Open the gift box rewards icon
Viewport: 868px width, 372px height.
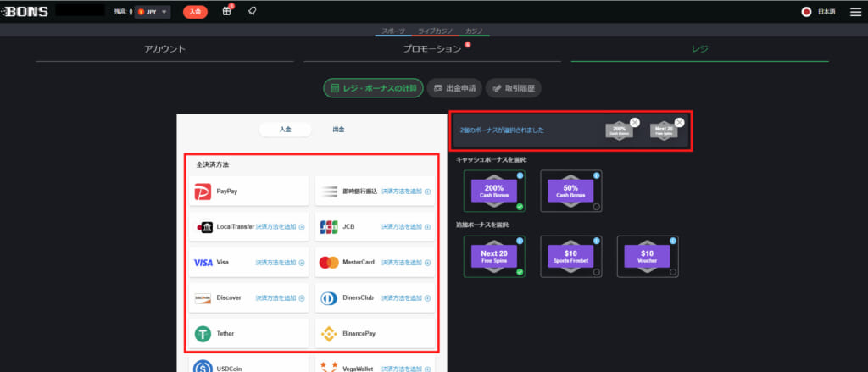coord(226,12)
